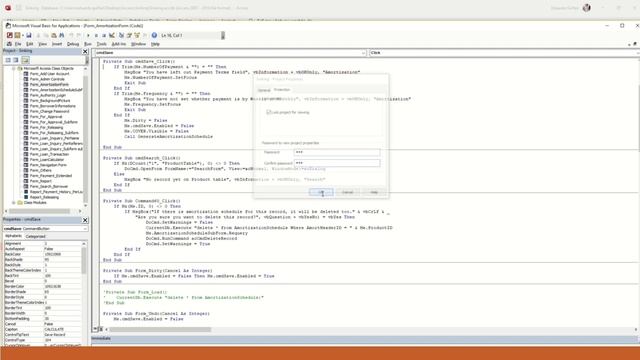Image resolution: width=640 pixels, height=360 pixels.
Task: Open Properties Window toolbar icon
Action: pyautogui.click(x=129, y=36)
